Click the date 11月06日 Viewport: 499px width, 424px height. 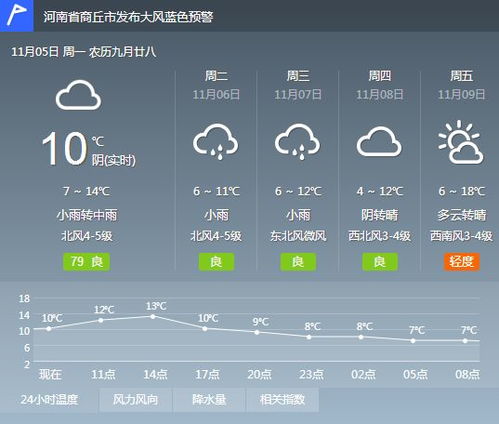(x=216, y=95)
